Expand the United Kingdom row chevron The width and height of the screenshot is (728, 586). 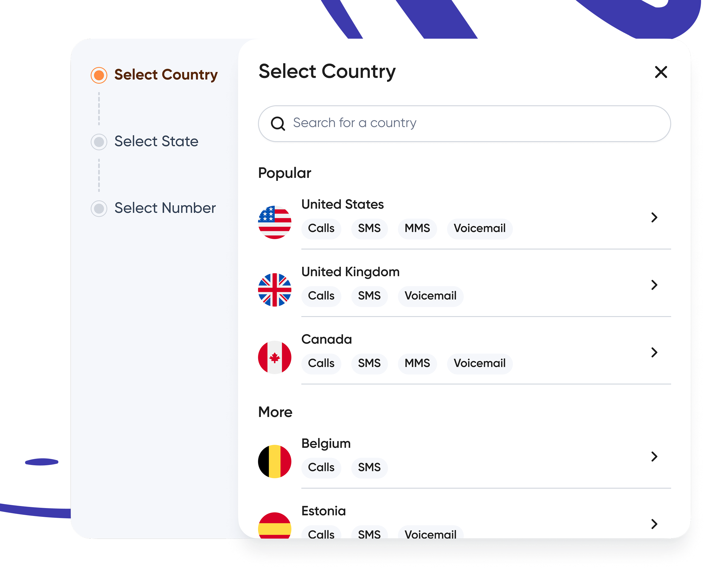pyautogui.click(x=654, y=285)
